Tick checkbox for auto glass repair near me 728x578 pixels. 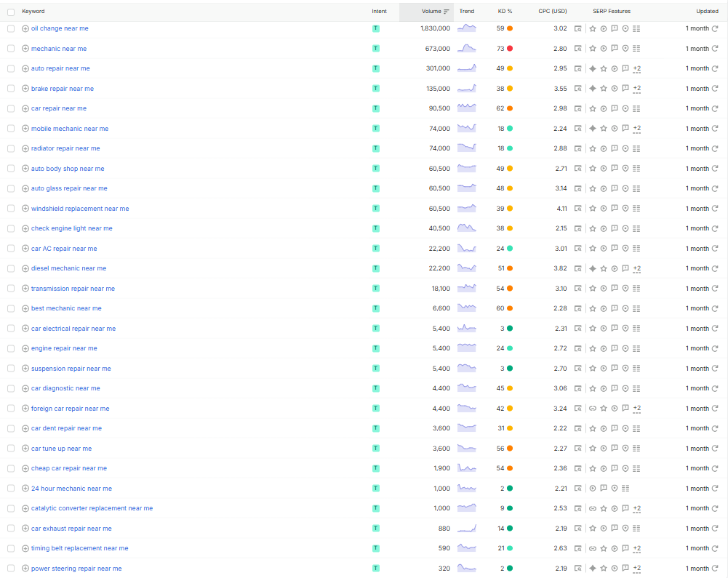click(11, 188)
